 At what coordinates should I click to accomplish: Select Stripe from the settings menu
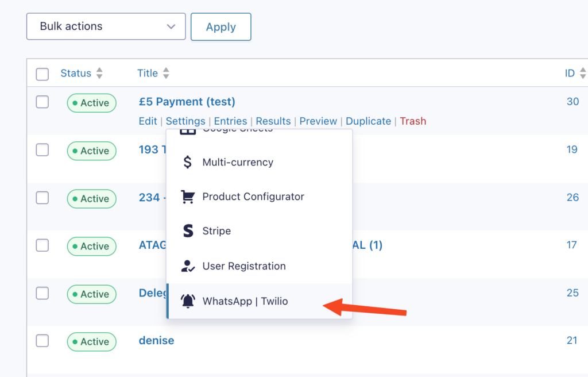click(x=216, y=231)
